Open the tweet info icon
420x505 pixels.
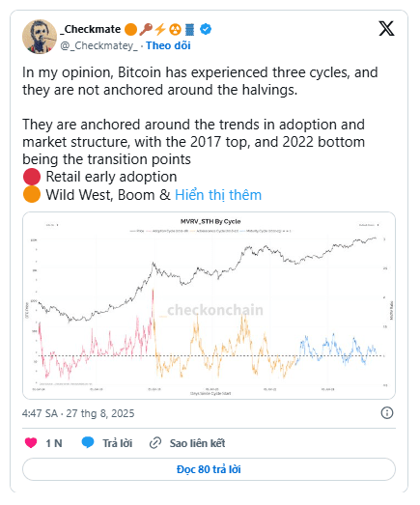coord(387,413)
